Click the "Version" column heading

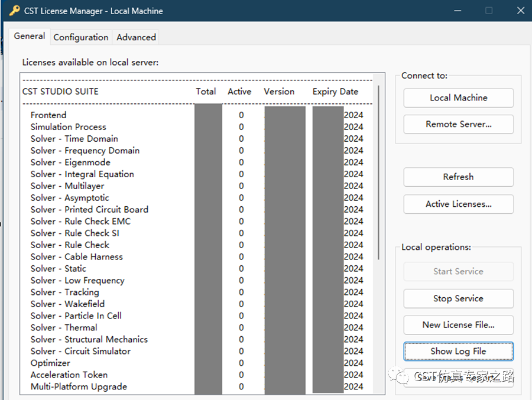[279, 92]
